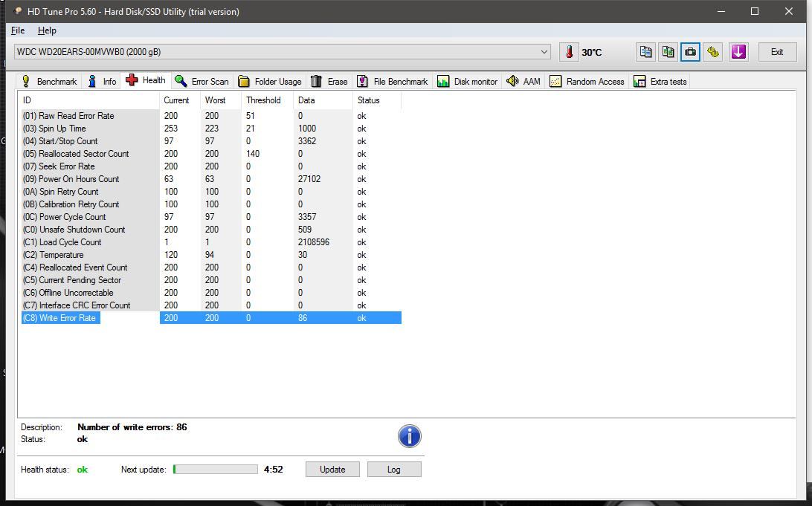Click the Info tab blue icon
This screenshot has height=506, width=812.
pos(92,81)
